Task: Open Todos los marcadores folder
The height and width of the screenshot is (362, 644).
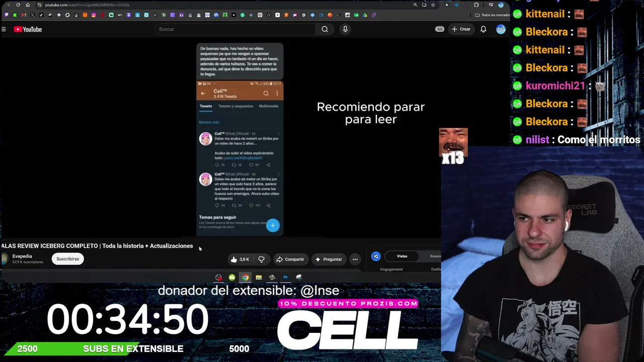Action: [x=493, y=15]
